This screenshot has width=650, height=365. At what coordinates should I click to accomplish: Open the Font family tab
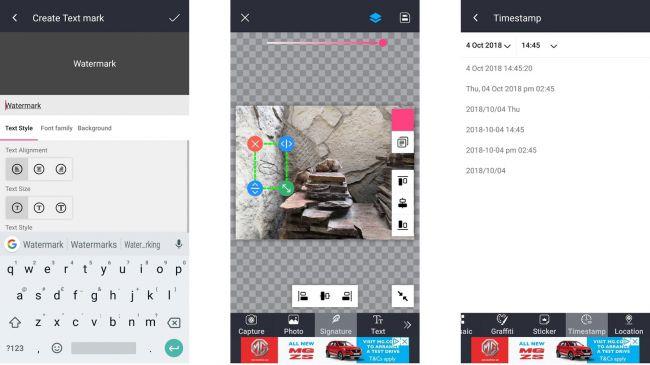56,128
